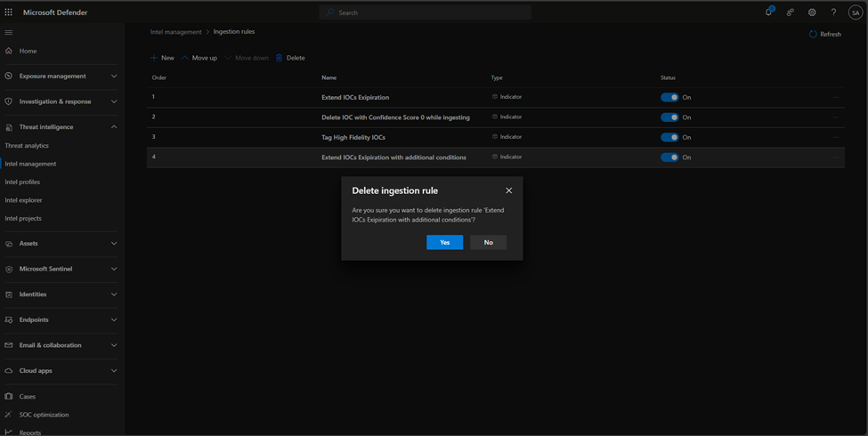Expand Exposure management chevron

114,77
